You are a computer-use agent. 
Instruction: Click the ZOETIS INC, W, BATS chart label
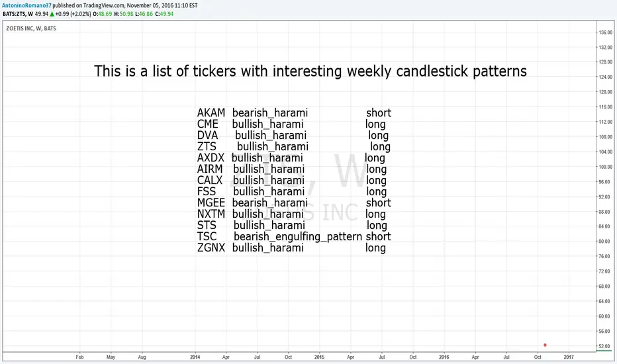tap(31, 28)
